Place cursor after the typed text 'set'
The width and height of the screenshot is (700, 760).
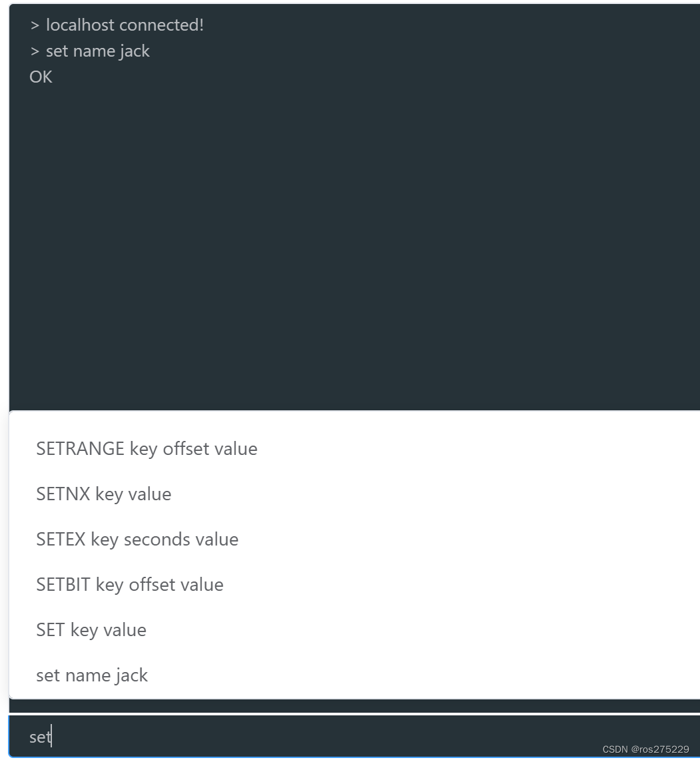(x=53, y=737)
